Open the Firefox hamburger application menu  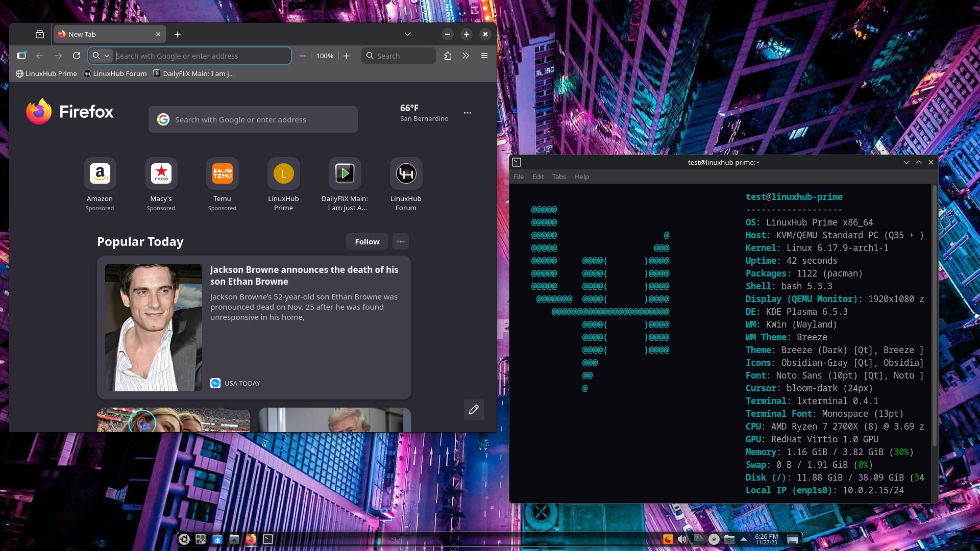pos(484,56)
